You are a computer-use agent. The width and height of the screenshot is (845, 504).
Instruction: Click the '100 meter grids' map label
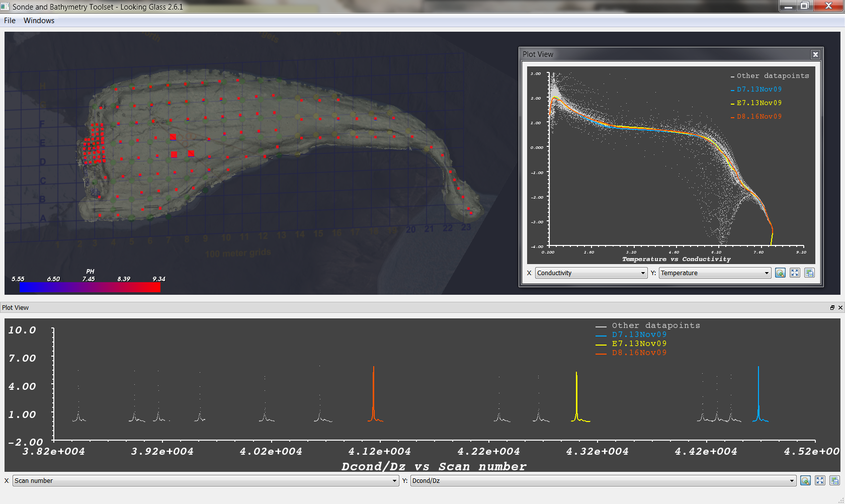click(x=238, y=253)
